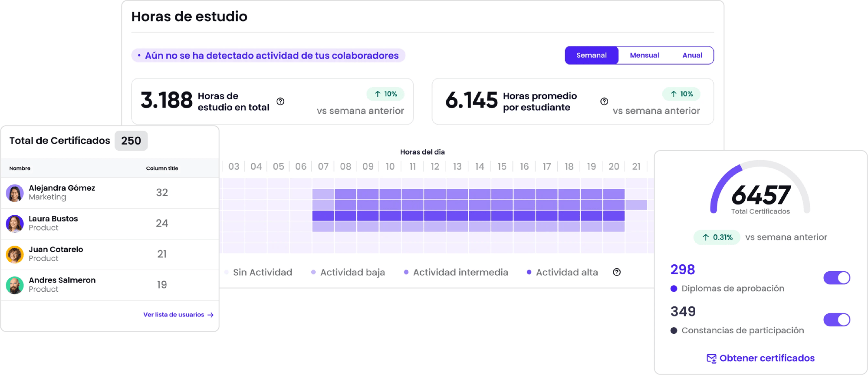The height and width of the screenshot is (375, 868).
Task: Toggle off Diplomas de aprobación switch
Action: 836,278
